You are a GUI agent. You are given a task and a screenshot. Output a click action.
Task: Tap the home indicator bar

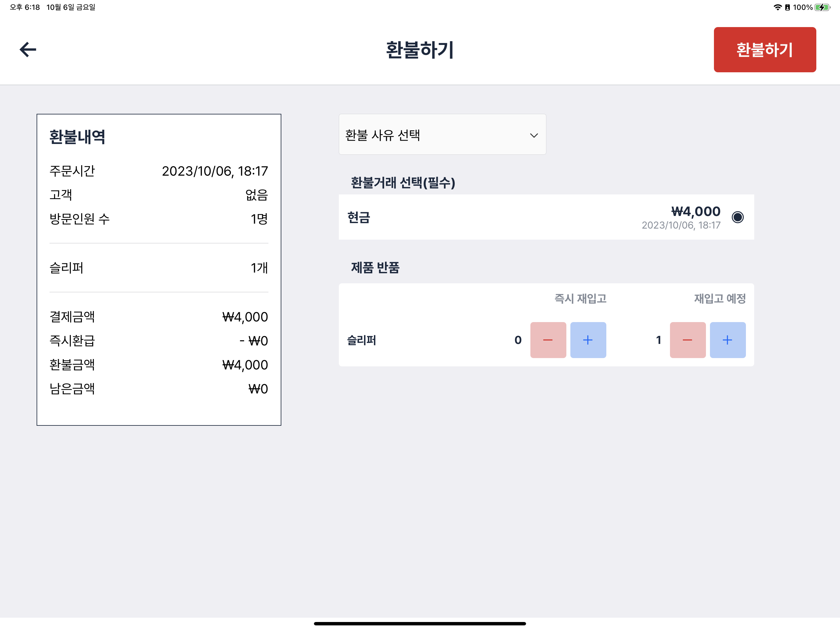[420, 623]
